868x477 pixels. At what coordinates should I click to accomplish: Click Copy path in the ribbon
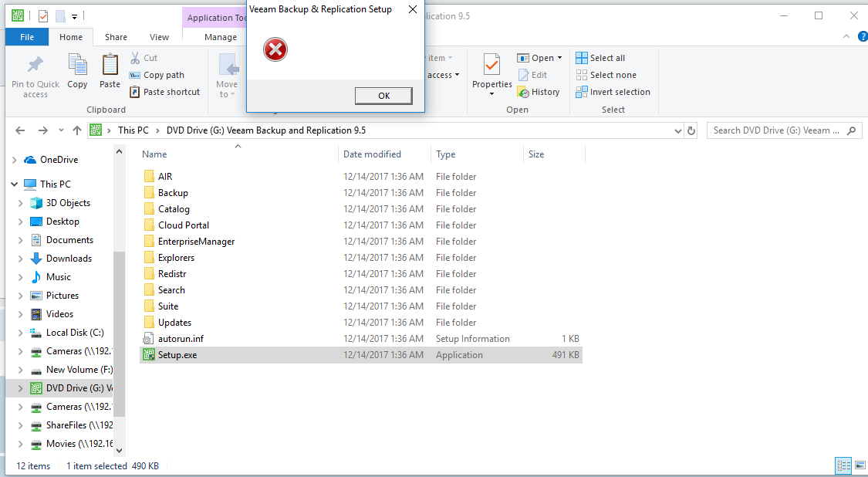pyautogui.click(x=157, y=75)
